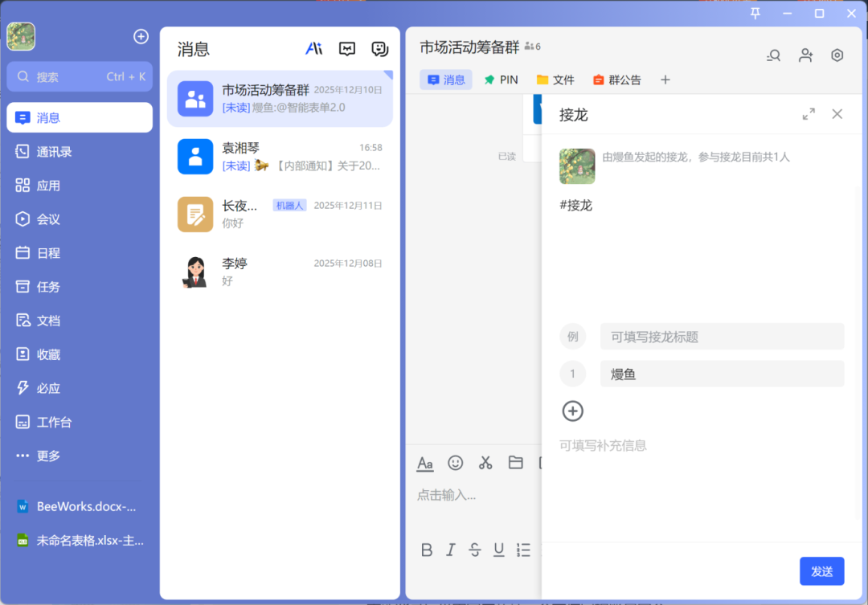Go to 会议 meetings in the sidebar
This screenshot has height=605, width=868.
[80, 219]
